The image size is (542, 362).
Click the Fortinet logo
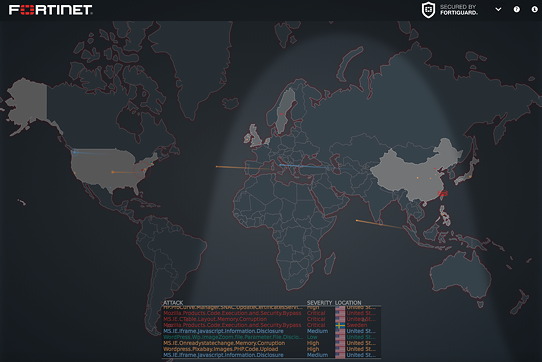[x=50, y=10]
